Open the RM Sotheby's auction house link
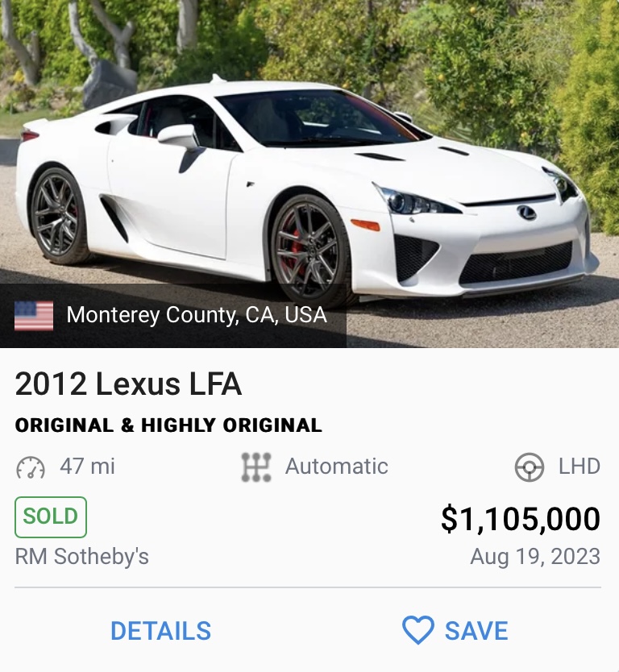The width and height of the screenshot is (619, 672). pyautogui.click(x=82, y=556)
